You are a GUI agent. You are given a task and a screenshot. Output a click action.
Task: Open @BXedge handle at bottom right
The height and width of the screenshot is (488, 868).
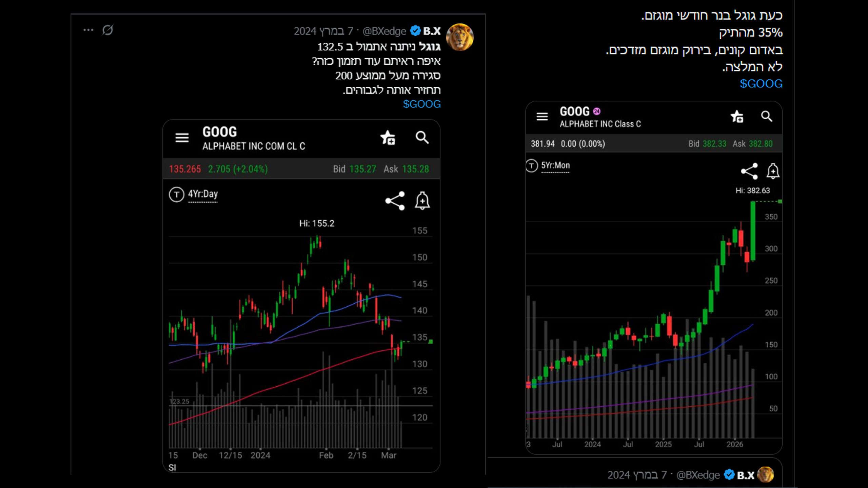(x=698, y=475)
